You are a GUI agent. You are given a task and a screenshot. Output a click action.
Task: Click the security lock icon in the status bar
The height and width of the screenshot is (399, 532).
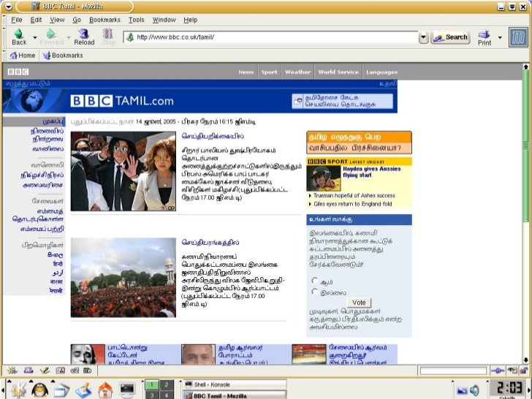[x=524, y=370]
